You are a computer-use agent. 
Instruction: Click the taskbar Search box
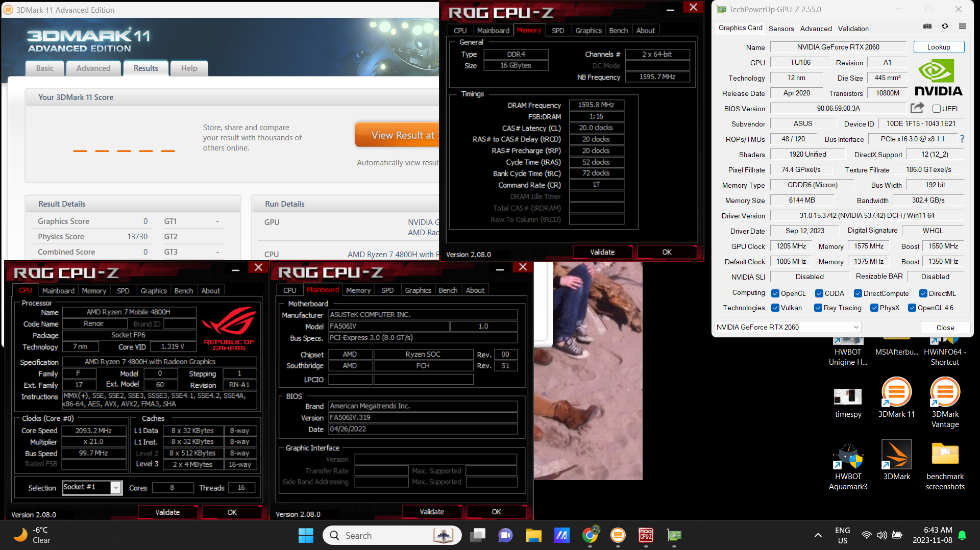tap(392, 535)
